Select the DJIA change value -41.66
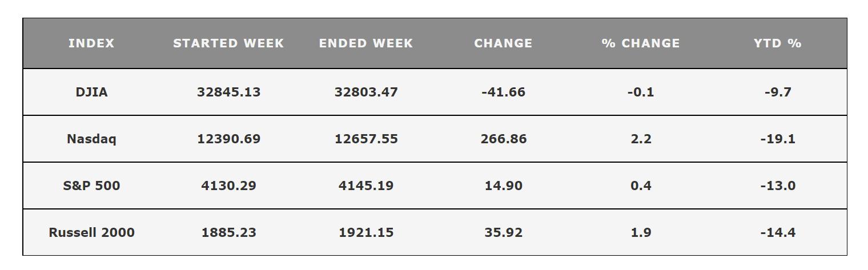This screenshot has width=868, height=270. [x=503, y=92]
